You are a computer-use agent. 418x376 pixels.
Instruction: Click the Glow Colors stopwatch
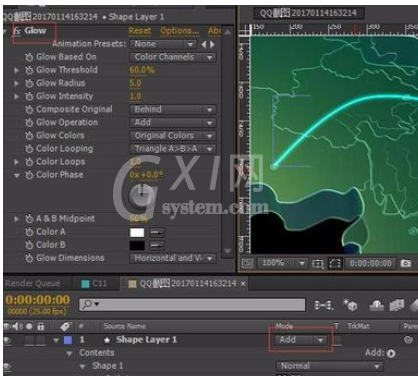click(x=29, y=136)
